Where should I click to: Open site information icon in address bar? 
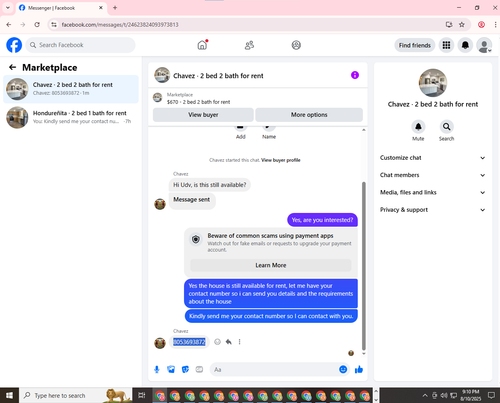(54, 25)
